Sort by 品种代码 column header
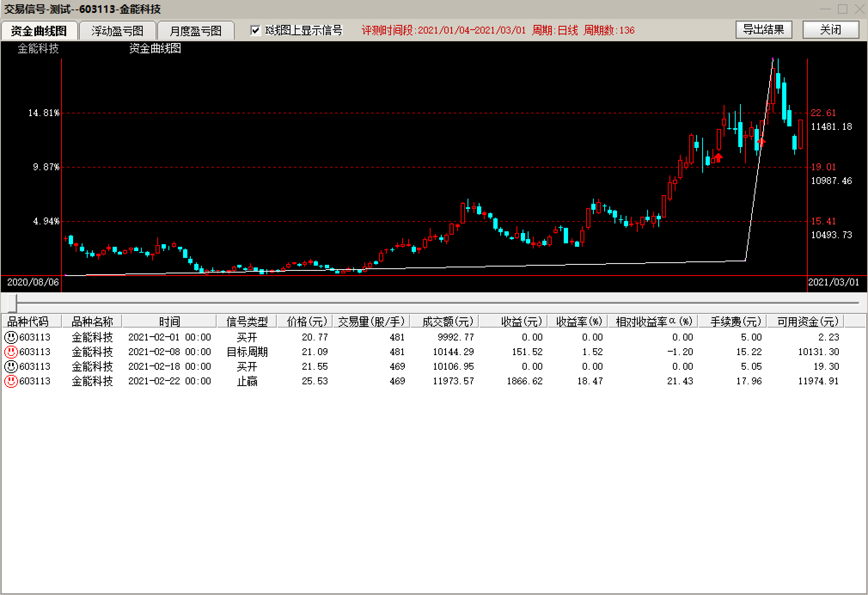 click(32, 321)
